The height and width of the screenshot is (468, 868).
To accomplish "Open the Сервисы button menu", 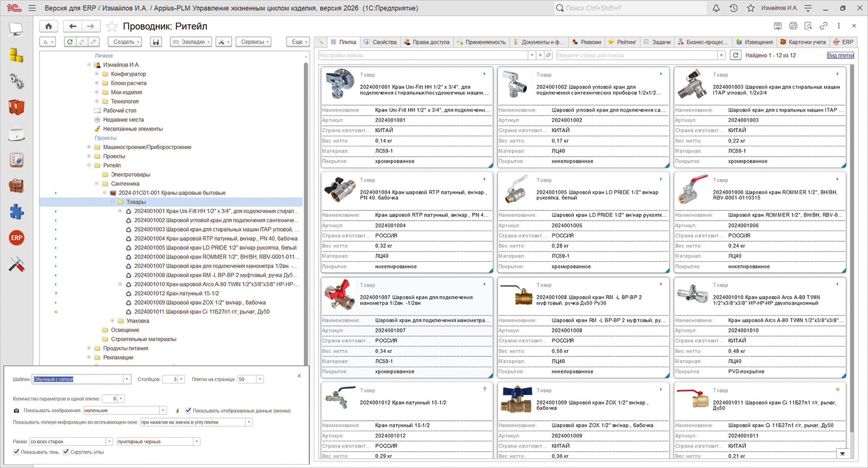I will tap(255, 42).
